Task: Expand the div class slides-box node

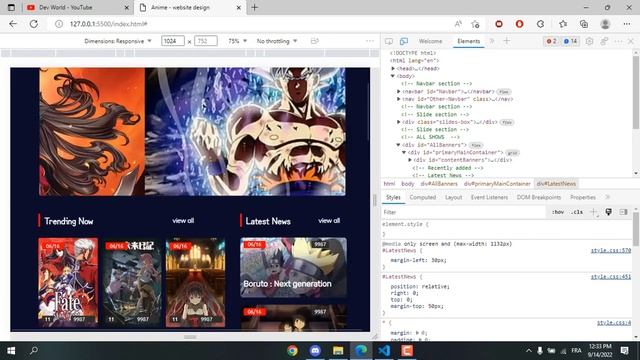Action: tap(399, 122)
